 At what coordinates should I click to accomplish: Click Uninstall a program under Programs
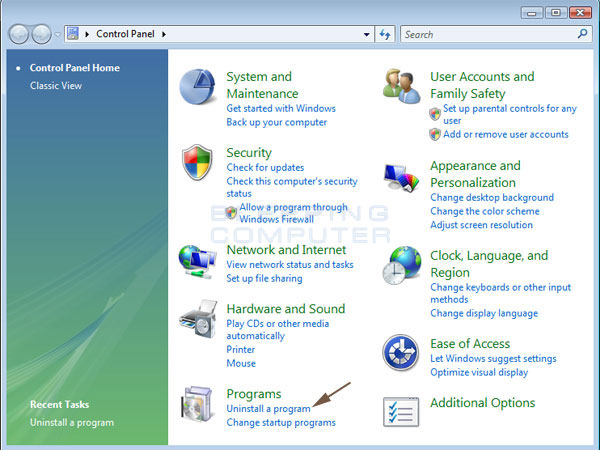point(268,409)
